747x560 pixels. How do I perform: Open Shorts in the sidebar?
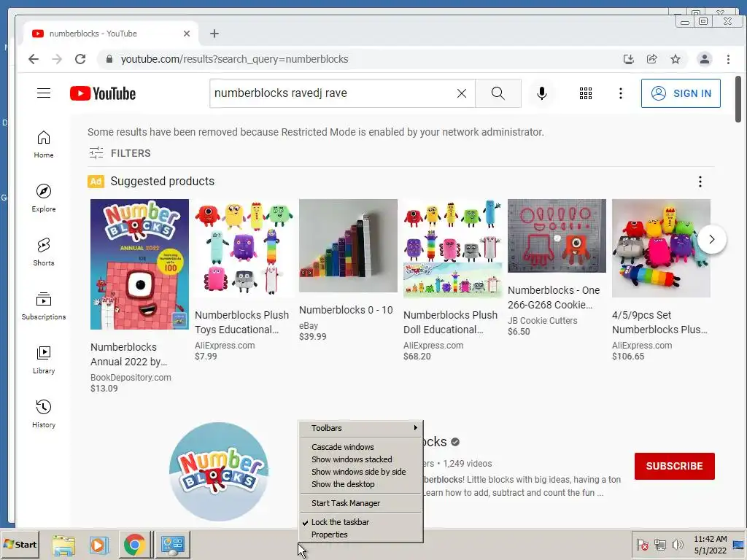44,252
